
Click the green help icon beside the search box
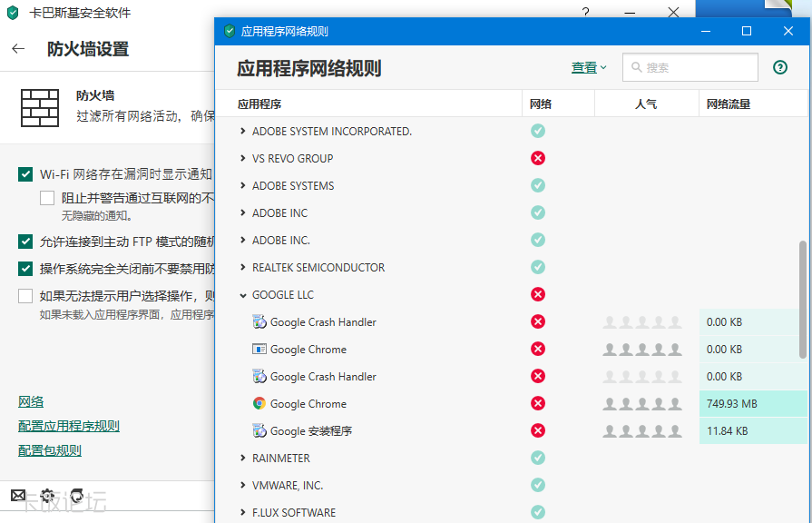pos(780,67)
